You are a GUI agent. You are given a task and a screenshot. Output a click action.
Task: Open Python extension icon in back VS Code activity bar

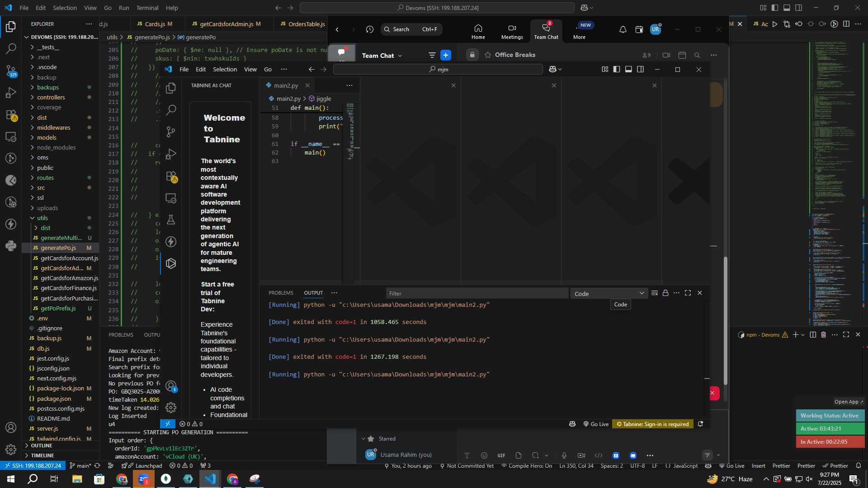11,246
